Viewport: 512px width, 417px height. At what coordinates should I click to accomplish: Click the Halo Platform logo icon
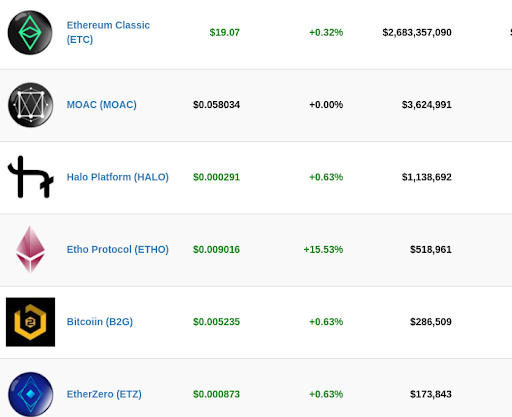coord(30,177)
